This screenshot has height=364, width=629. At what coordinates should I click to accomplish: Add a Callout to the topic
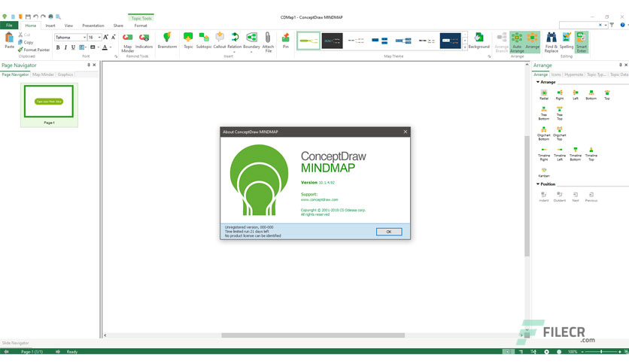click(x=220, y=41)
